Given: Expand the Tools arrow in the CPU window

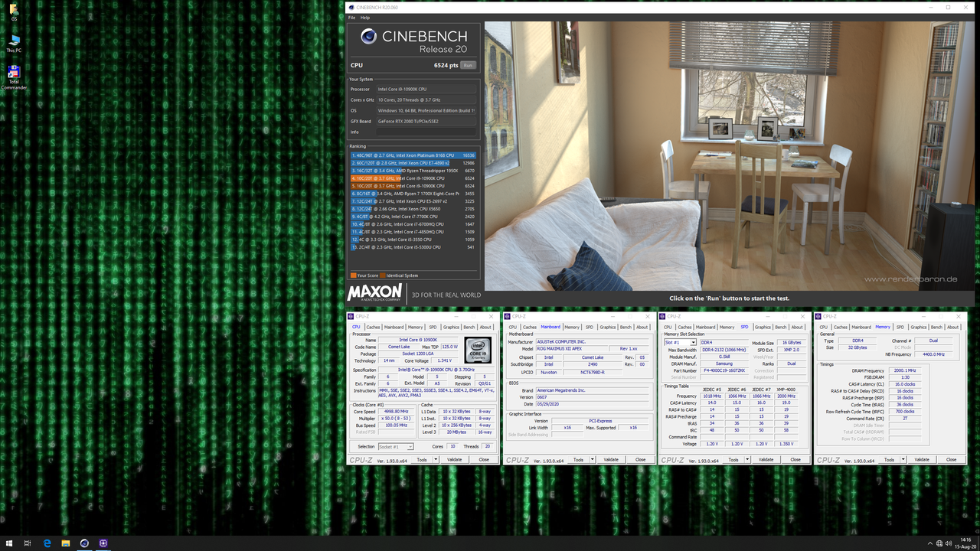Looking at the screenshot, I should pyautogui.click(x=436, y=460).
